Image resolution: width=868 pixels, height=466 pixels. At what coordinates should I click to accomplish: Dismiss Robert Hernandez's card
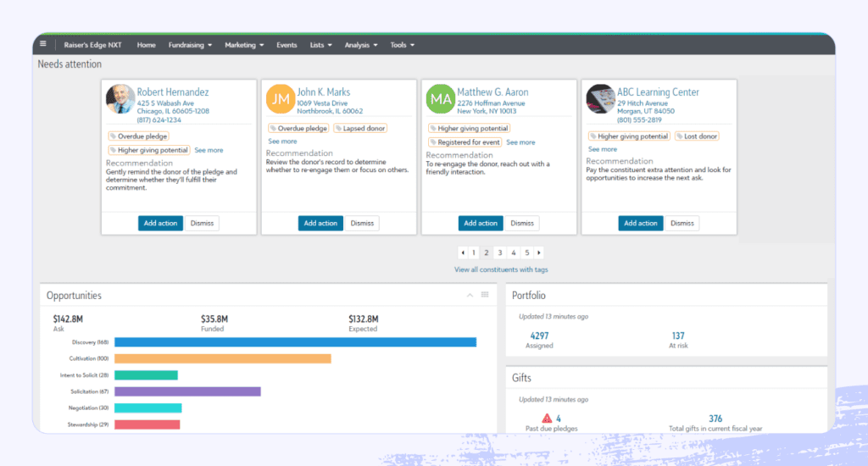202,223
